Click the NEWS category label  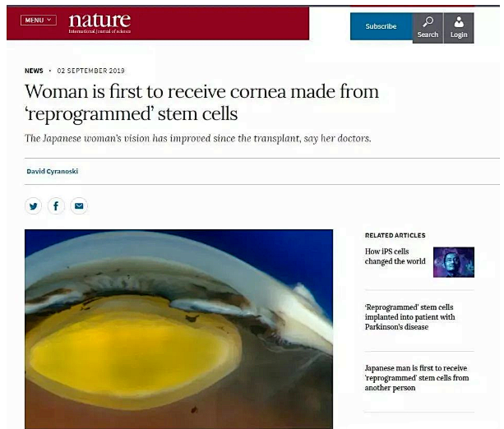tap(34, 71)
